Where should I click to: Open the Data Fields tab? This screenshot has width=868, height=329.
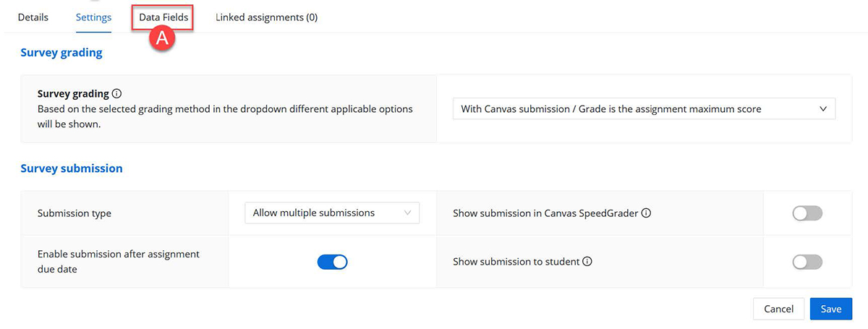(x=163, y=17)
